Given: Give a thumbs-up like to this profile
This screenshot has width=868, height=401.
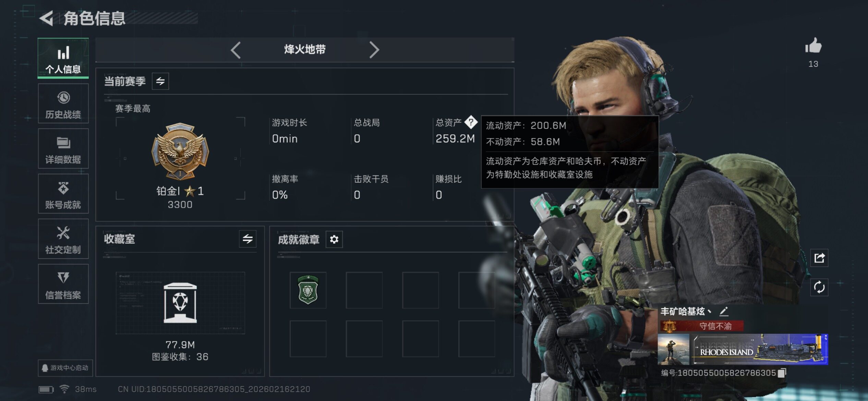Looking at the screenshot, I should click(x=813, y=46).
